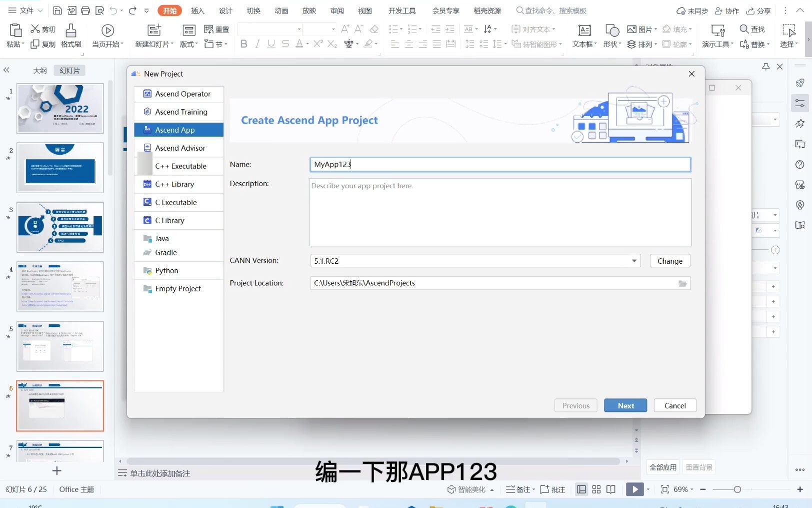Viewport: 812px width, 508px height.
Task: Click the 协作 collaborate button
Action: [726, 11]
